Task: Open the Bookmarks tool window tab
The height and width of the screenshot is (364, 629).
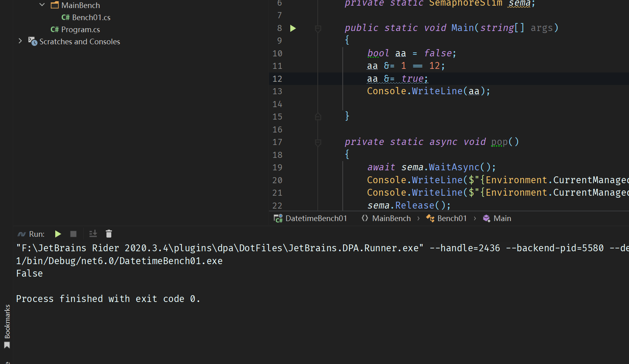Action: [6, 326]
